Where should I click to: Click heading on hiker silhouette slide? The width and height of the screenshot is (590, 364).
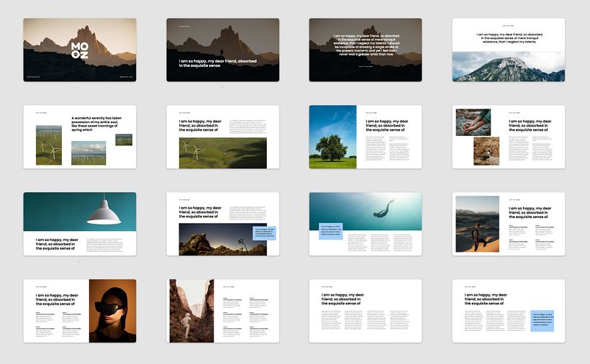(217, 63)
